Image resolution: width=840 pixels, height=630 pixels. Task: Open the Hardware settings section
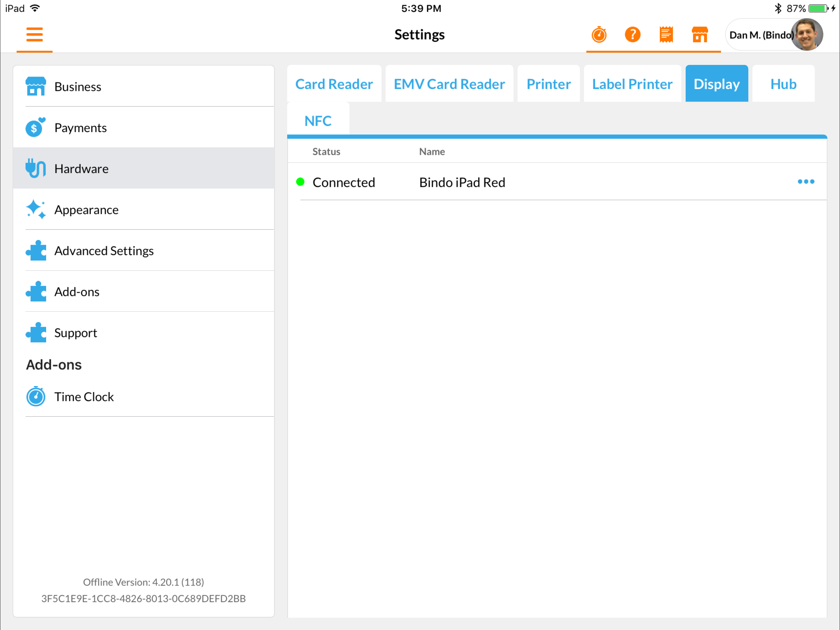pyautogui.click(x=81, y=168)
